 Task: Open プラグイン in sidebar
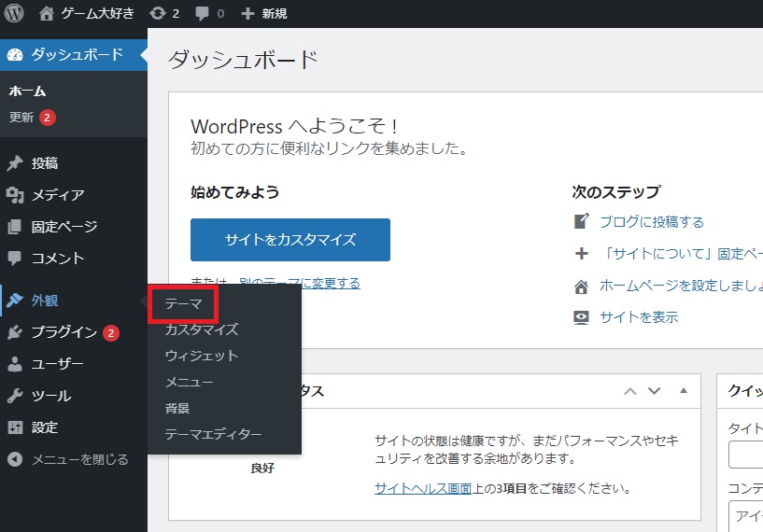(x=64, y=332)
